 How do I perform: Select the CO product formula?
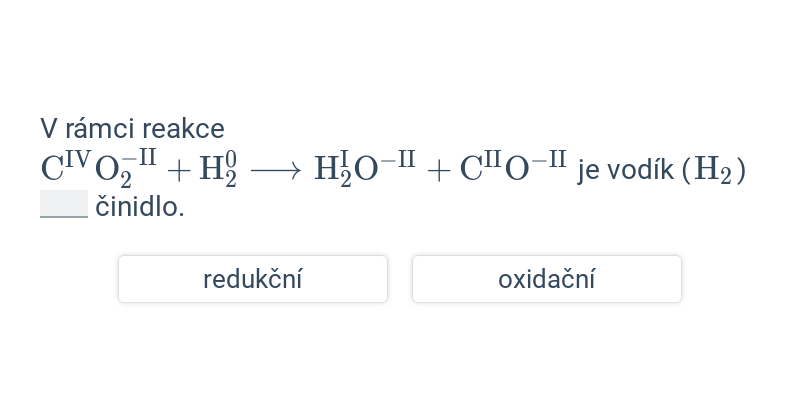[513, 167]
